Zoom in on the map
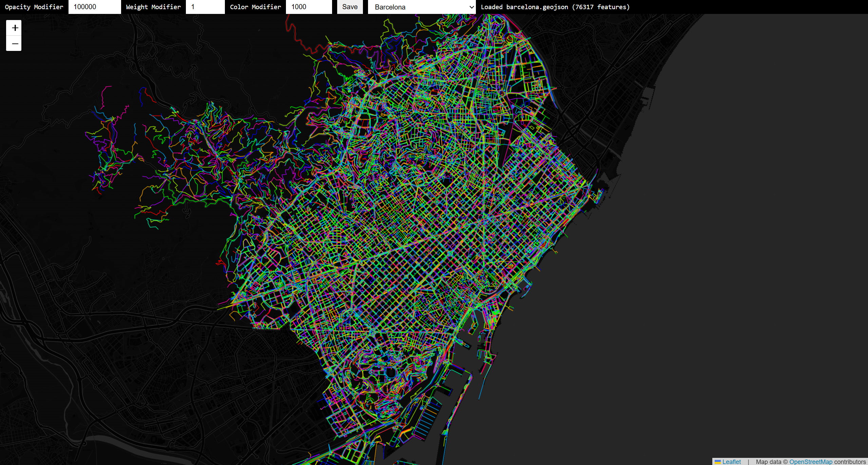Screen dimensions: 868x465 point(14,28)
